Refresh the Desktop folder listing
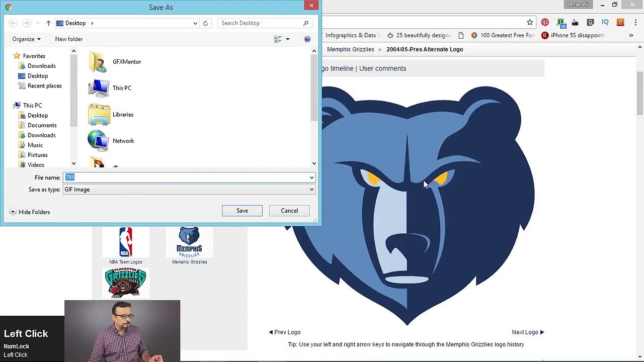The image size is (644, 362). (205, 23)
